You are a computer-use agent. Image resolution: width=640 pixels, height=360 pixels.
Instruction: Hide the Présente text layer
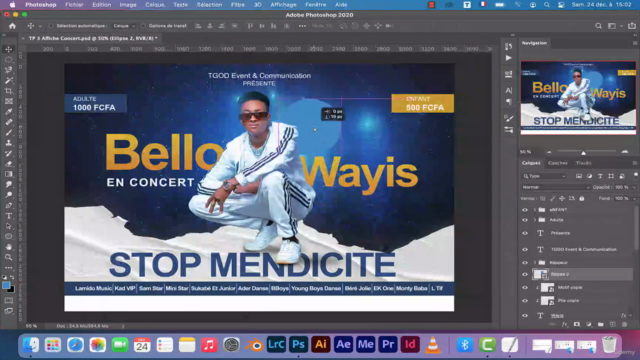pos(525,233)
